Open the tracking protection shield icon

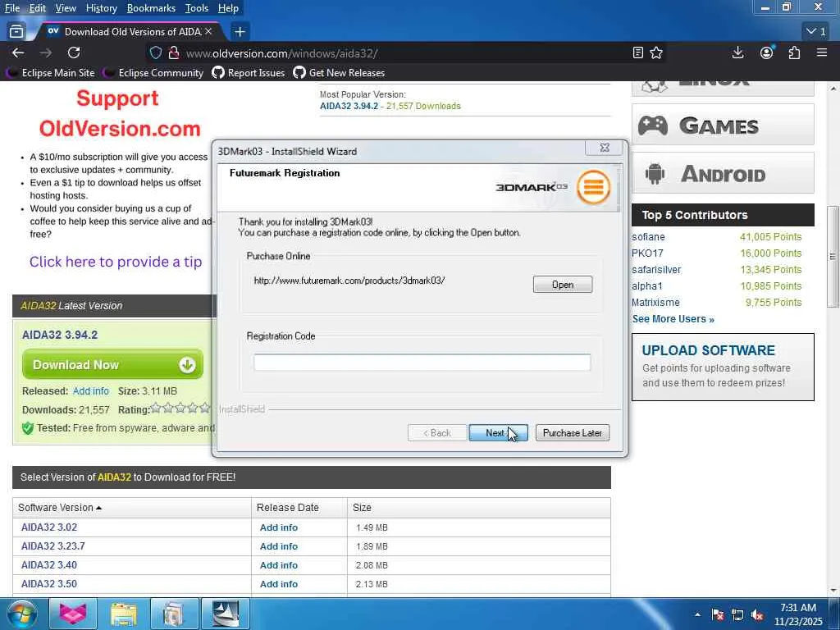coord(155,53)
